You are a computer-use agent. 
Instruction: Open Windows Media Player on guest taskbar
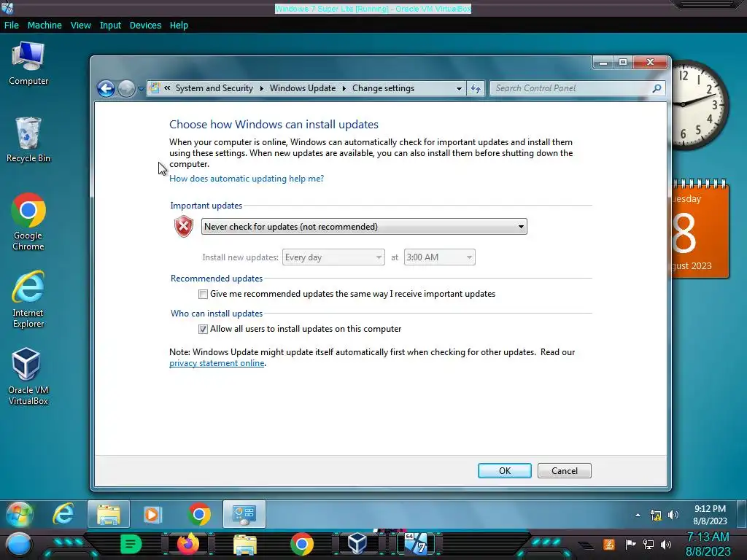(152, 514)
